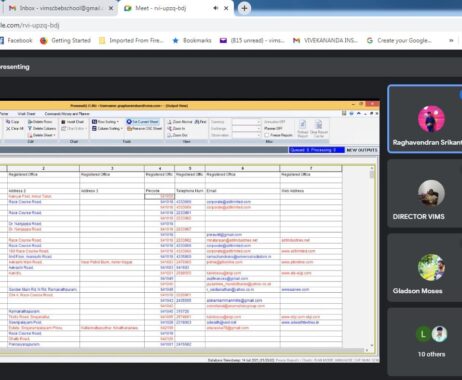
Task: Click the Drop Report Center icon
Action: click(319, 129)
